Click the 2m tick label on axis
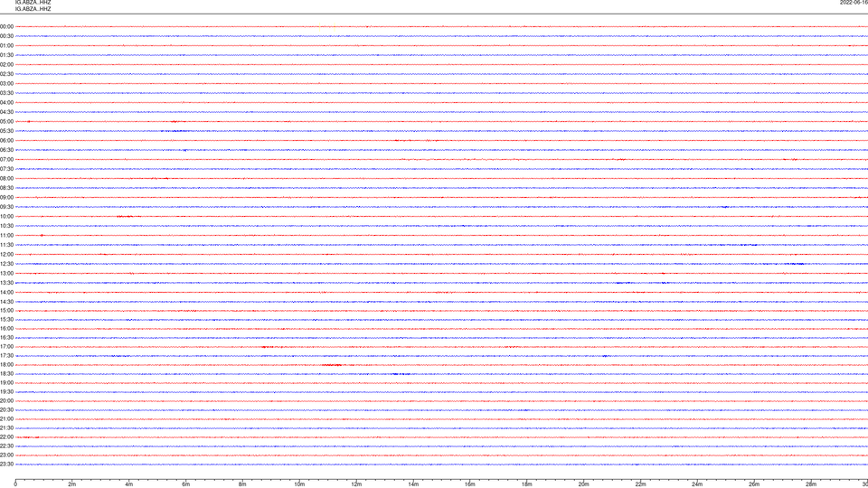This screenshot has height=488, width=868. click(x=72, y=484)
